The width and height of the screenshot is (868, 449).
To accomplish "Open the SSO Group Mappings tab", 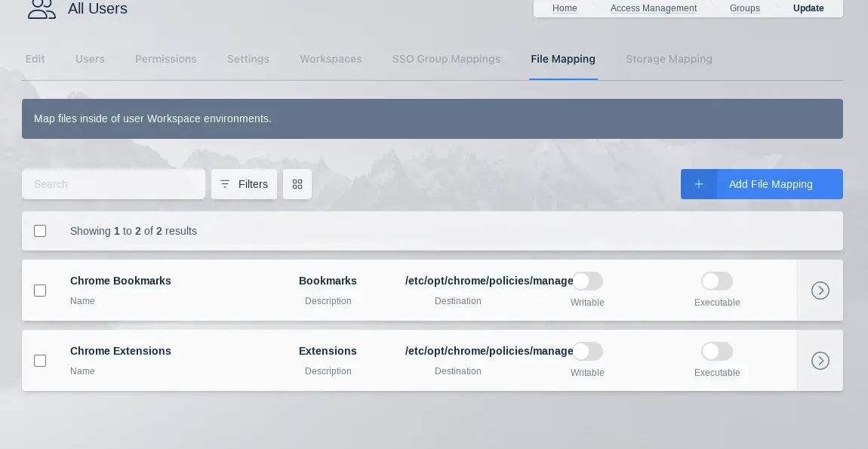I will point(446,59).
